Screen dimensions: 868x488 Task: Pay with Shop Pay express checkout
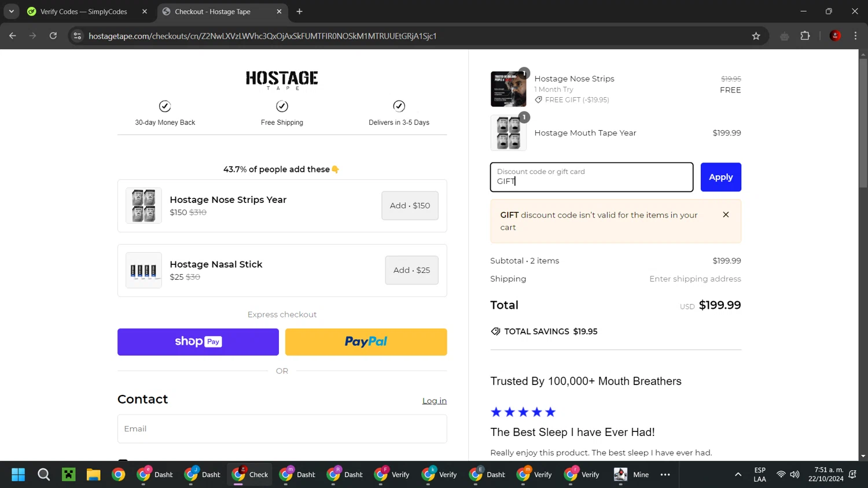point(198,342)
